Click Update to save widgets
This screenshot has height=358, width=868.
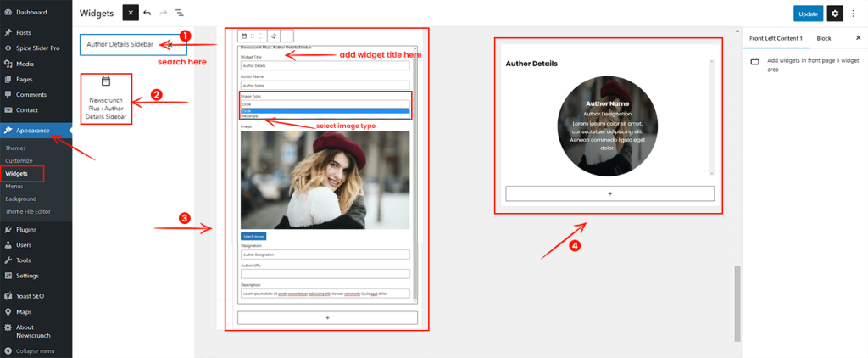click(x=808, y=14)
